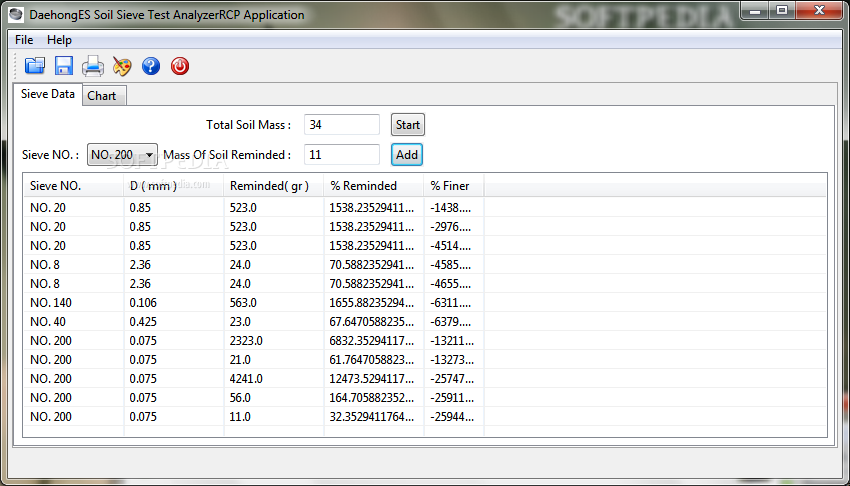Click the -13211... finer cell
Screen dimensions: 850x486
454,341
